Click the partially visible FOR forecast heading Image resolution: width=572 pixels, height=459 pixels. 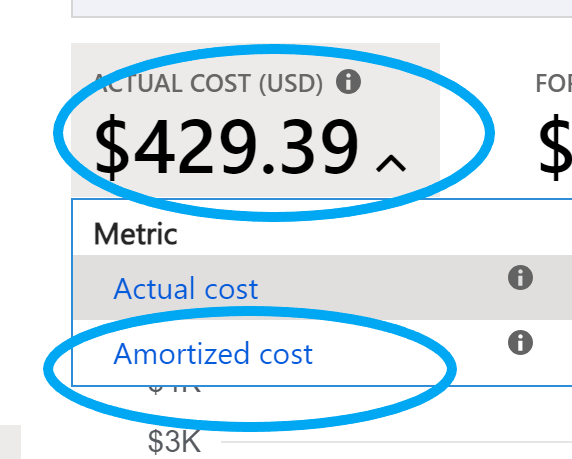pos(553,83)
